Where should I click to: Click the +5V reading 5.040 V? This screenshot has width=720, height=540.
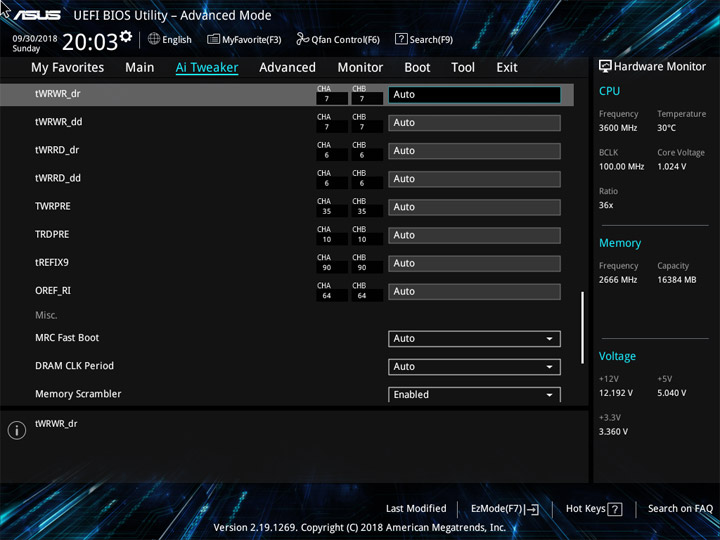tap(672, 393)
